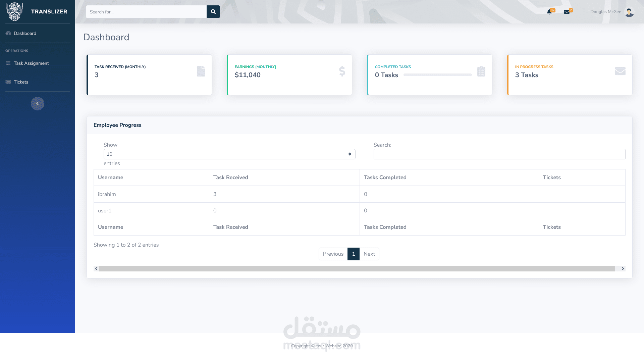This screenshot has width=644, height=359.
Task: Click the Tickets icon in sidebar
Action: (x=8, y=82)
